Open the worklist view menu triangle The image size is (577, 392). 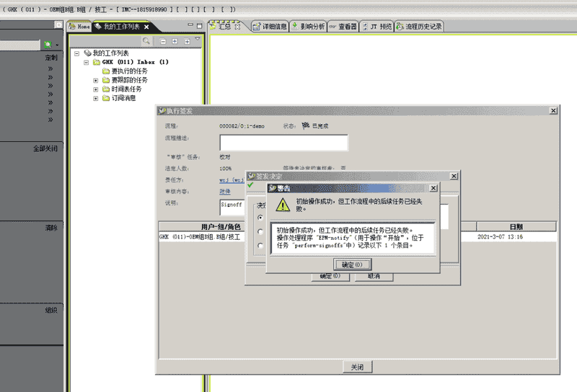point(198,39)
